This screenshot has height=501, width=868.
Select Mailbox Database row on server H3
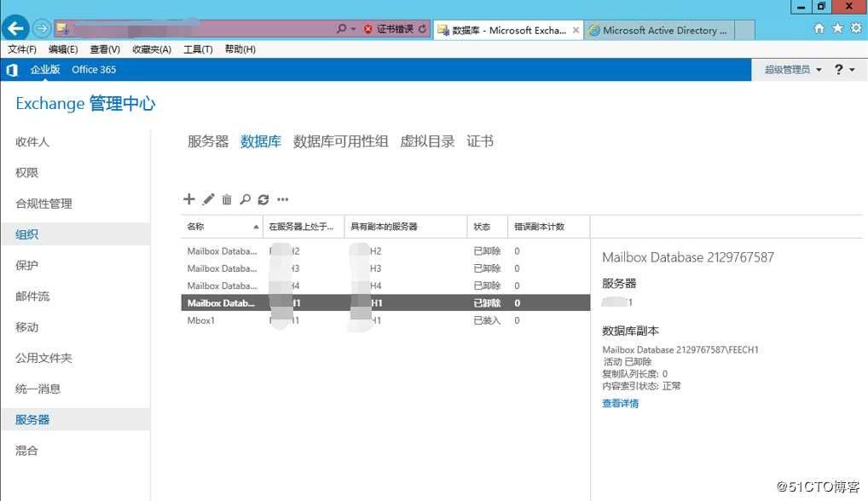(x=385, y=268)
